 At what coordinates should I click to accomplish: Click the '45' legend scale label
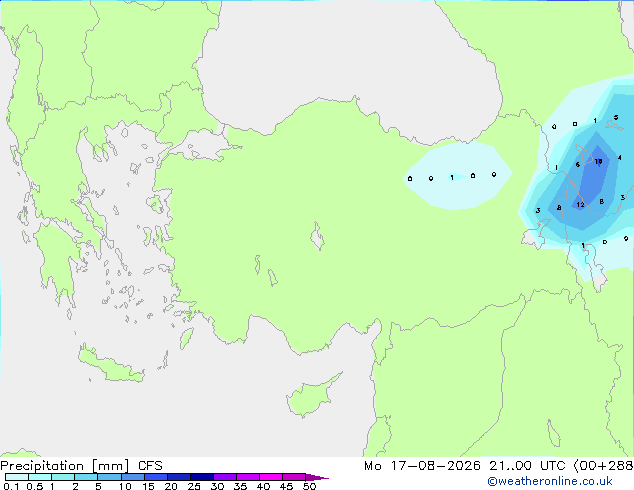(286, 486)
